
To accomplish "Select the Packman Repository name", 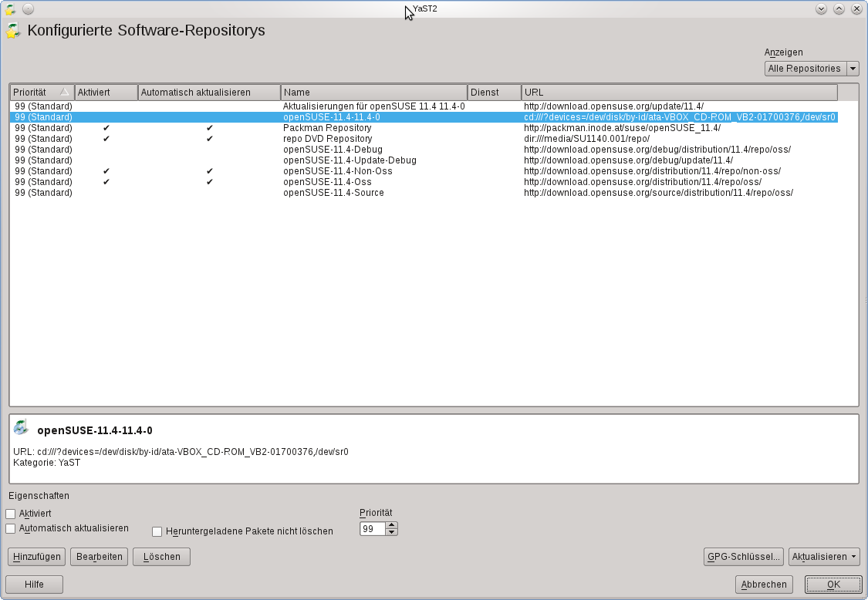I will tap(327, 128).
